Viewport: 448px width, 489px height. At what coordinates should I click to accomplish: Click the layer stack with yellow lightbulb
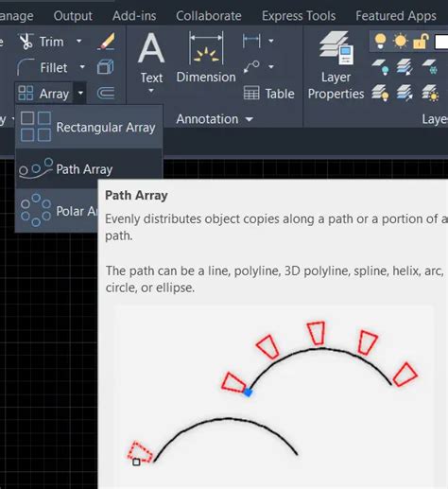click(x=380, y=93)
